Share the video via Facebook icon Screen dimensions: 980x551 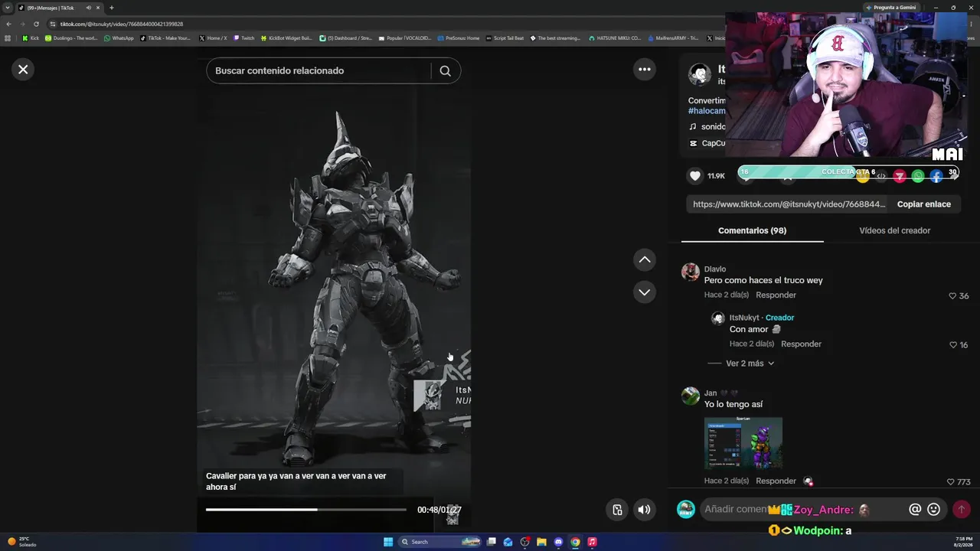[936, 177]
